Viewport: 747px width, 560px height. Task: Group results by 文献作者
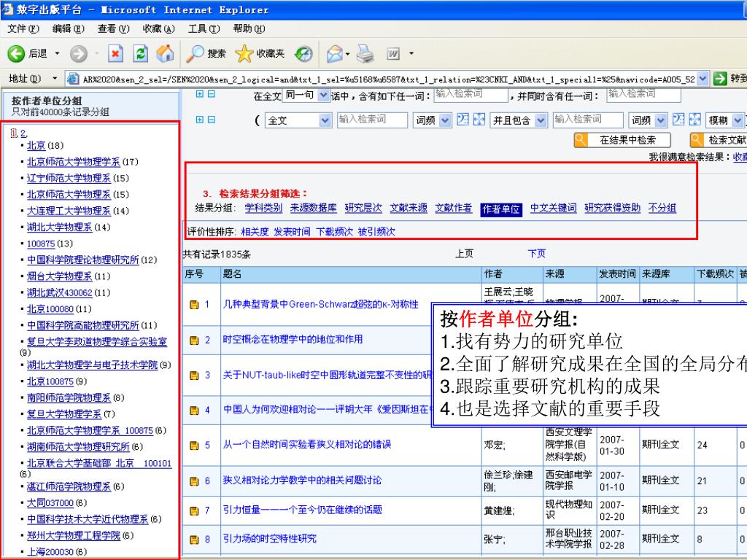[x=454, y=208]
